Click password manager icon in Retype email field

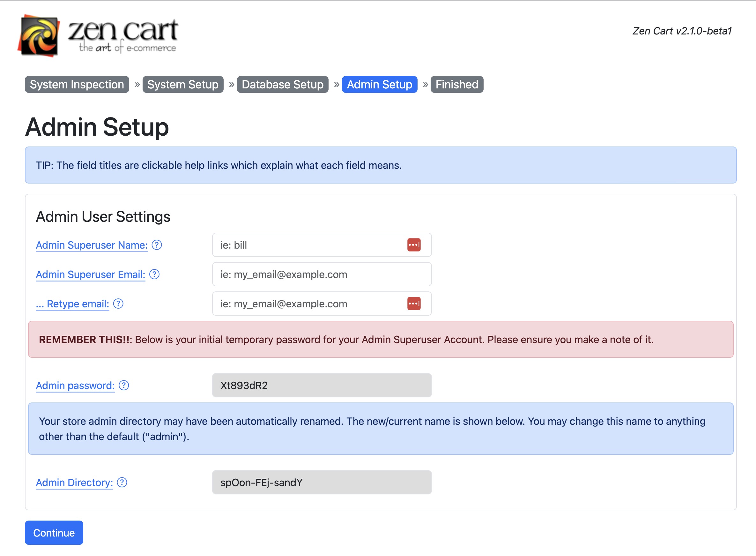(x=414, y=304)
